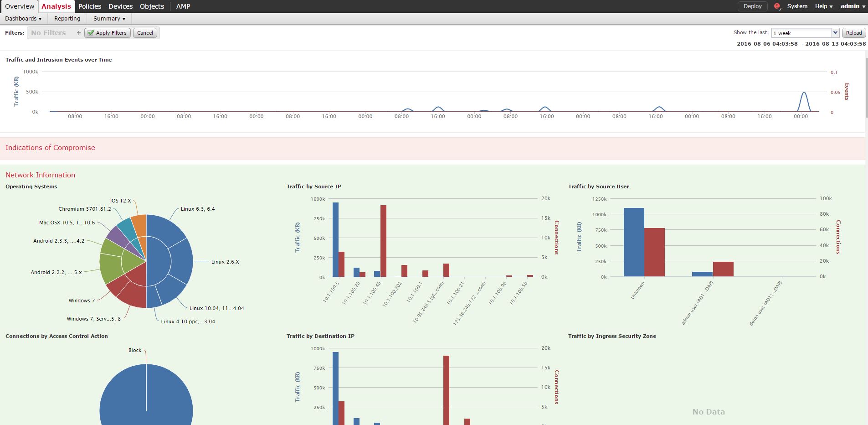Select the Windows 7 pie label
The width and height of the screenshot is (868, 425).
point(82,301)
